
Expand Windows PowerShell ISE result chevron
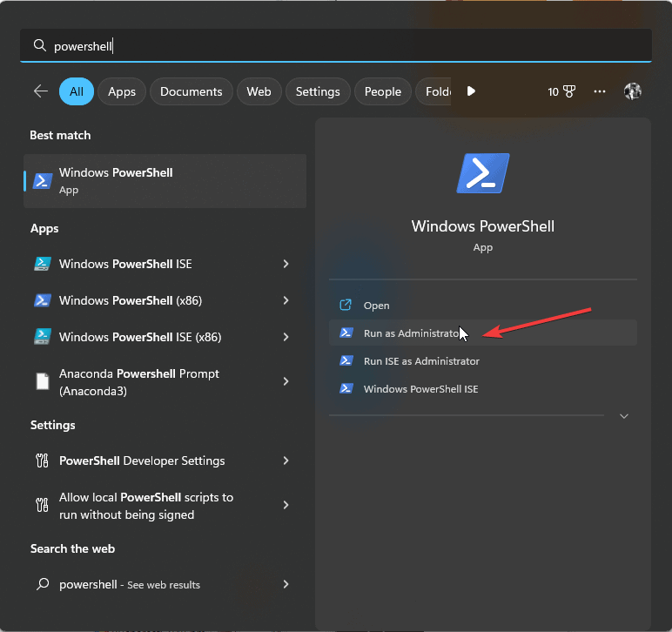(286, 264)
